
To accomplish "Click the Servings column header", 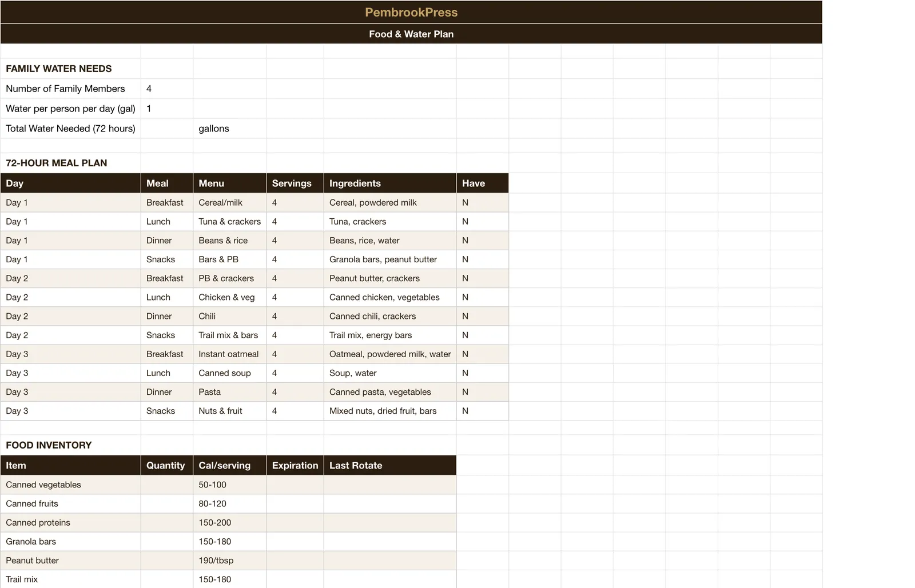I will 295,183.
